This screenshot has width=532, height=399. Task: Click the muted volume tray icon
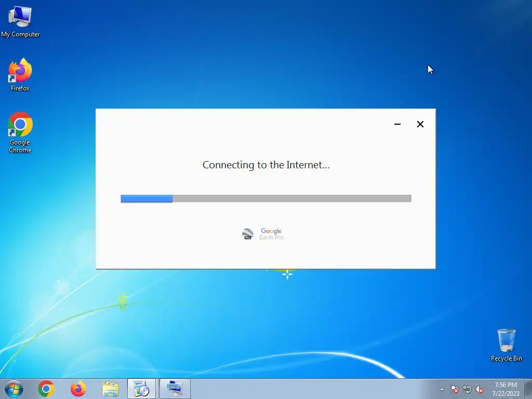coord(480,389)
